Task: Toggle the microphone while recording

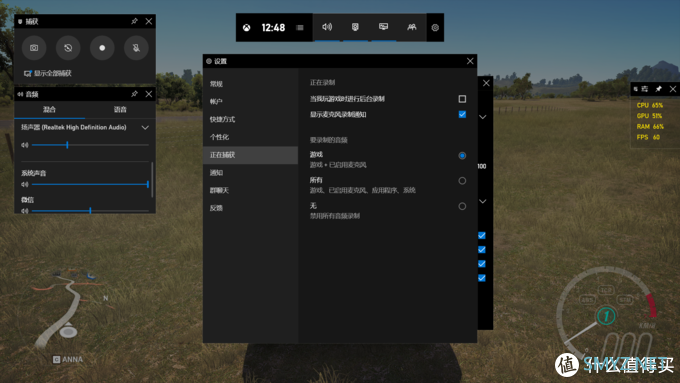Action: (136, 48)
